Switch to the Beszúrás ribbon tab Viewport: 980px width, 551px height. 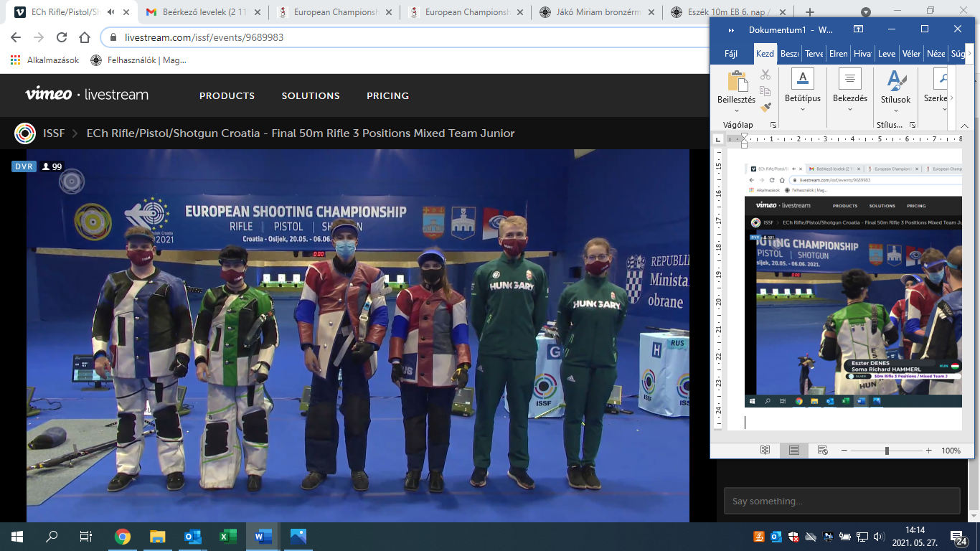click(790, 54)
